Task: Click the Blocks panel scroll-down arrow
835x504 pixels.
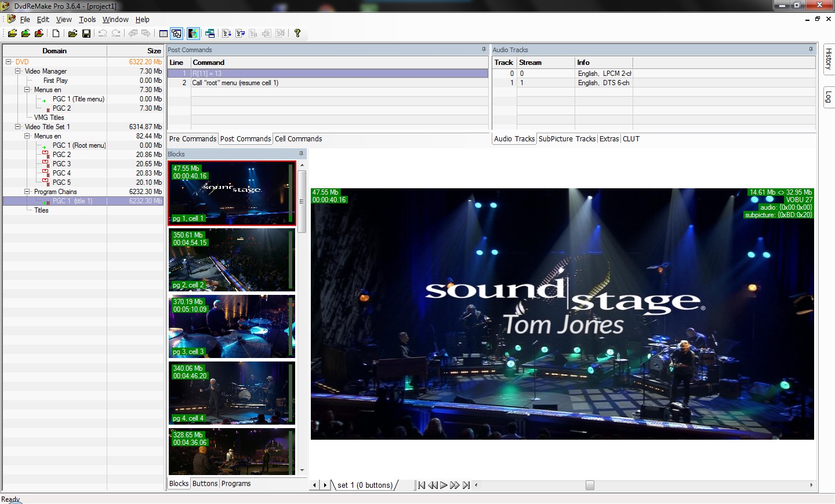Action: coord(302,470)
